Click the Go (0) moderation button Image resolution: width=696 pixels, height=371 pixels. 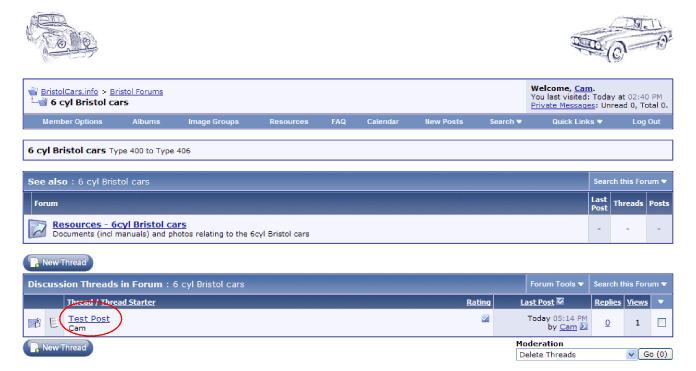[655, 354]
